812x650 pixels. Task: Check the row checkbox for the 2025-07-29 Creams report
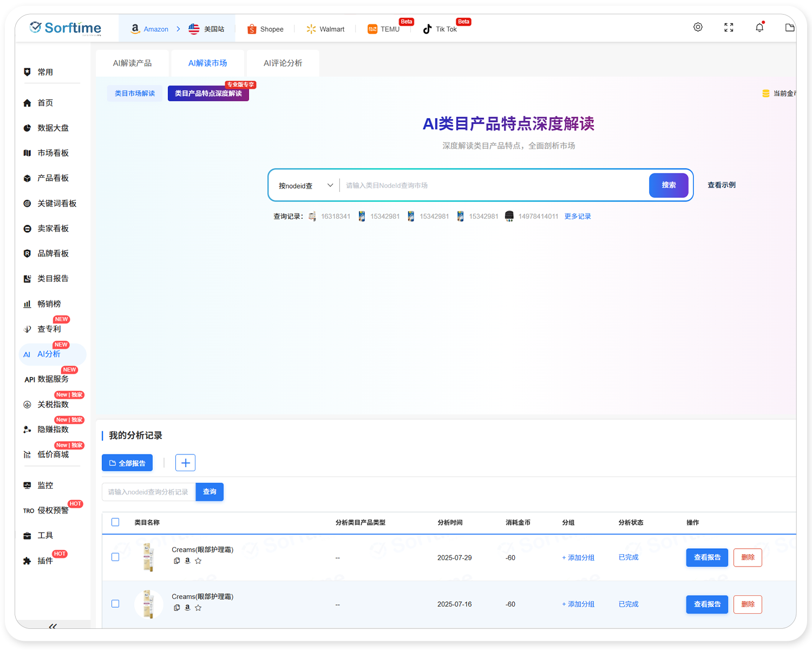click(115, 557)
